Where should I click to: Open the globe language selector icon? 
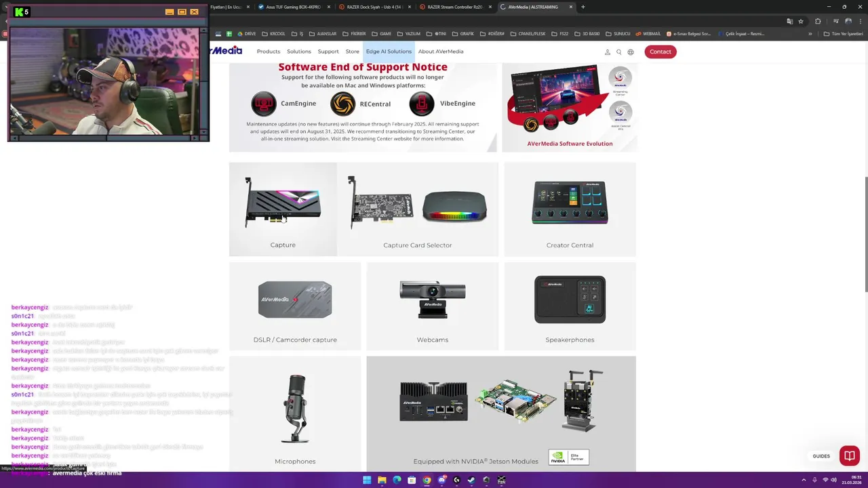631,52
